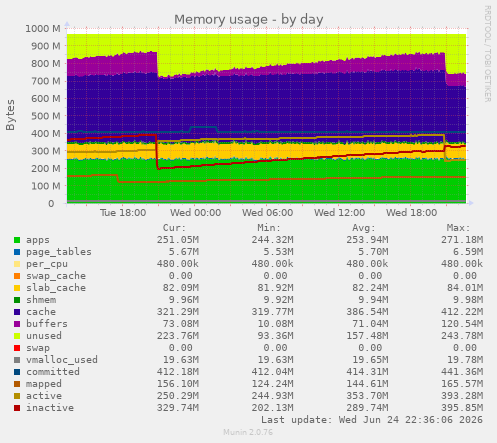Click the 'Bytes' y-axis label
Screen dimensions: 497x443
pyautogui.click(x=10, y=115)
